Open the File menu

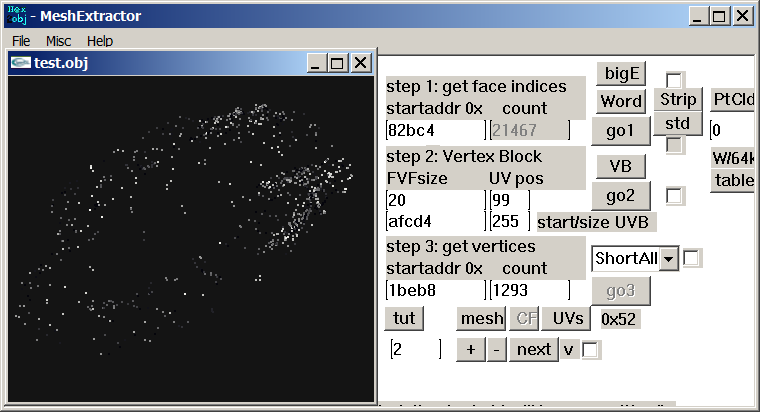[21, 41]
